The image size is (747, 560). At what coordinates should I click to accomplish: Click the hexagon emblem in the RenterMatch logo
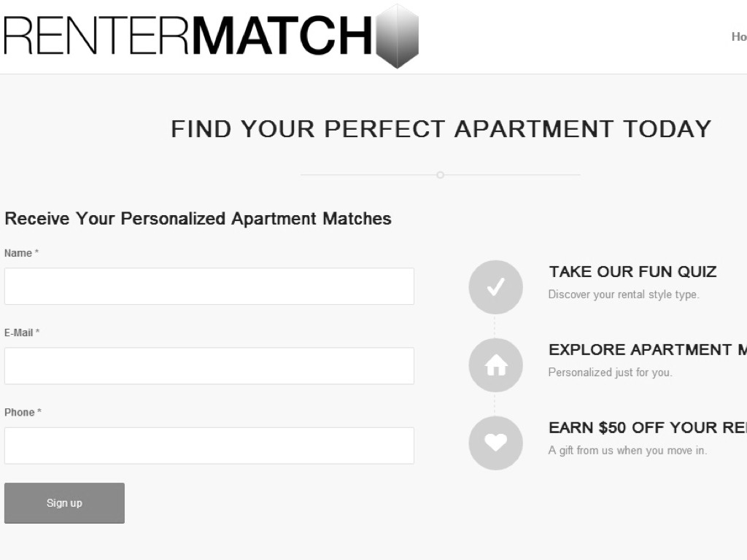[x=398, y=36]
